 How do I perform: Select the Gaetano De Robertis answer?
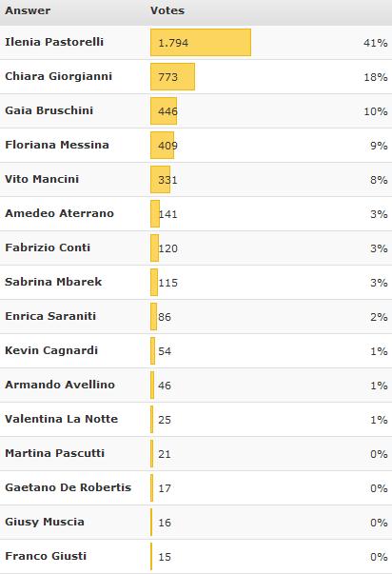[x=69, y=487]
